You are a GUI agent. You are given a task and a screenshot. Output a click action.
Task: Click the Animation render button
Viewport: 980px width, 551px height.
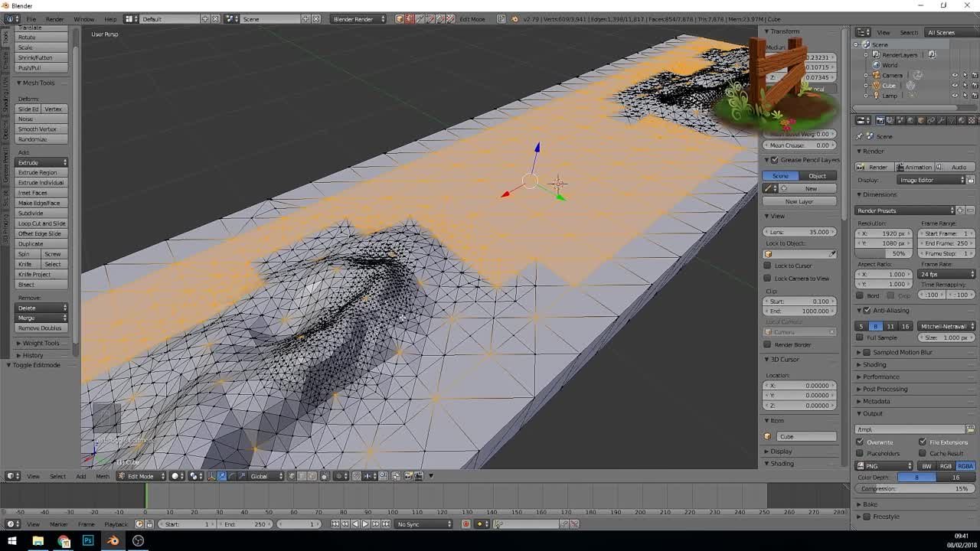pos(916,167)
